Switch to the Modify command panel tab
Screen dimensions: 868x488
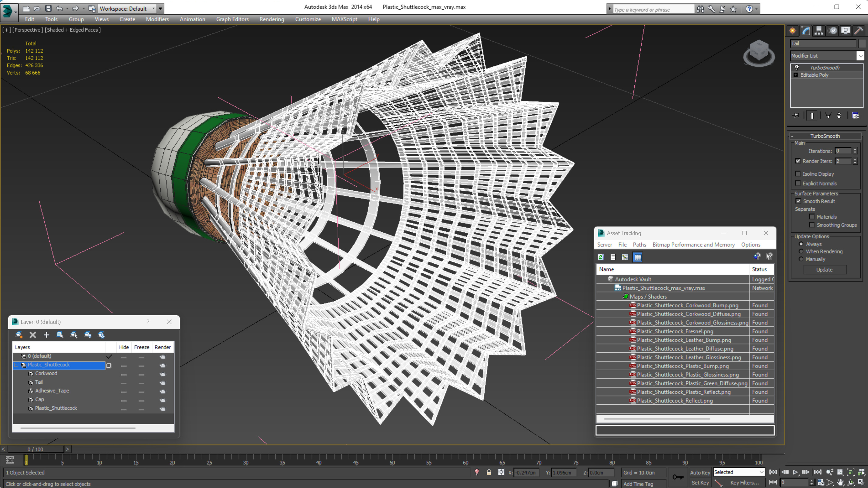[x=806, y=31]
